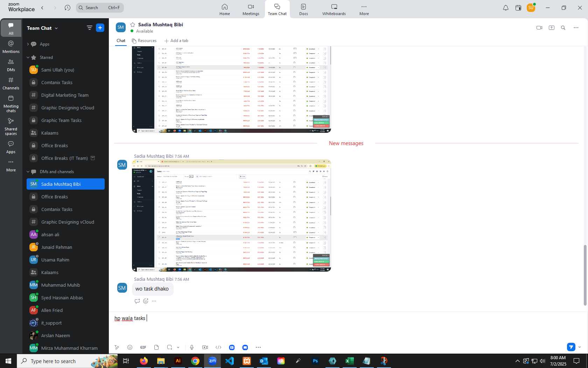Click the history clock icon
Screen dimensions: 588x368
(x=68, y=8)
